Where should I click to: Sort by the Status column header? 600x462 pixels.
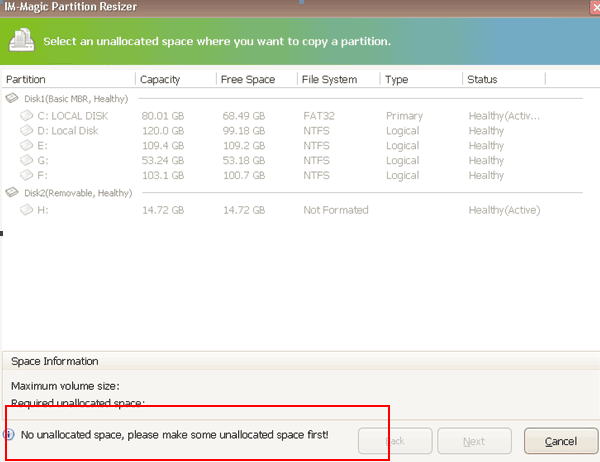click(x=482, y=79)
